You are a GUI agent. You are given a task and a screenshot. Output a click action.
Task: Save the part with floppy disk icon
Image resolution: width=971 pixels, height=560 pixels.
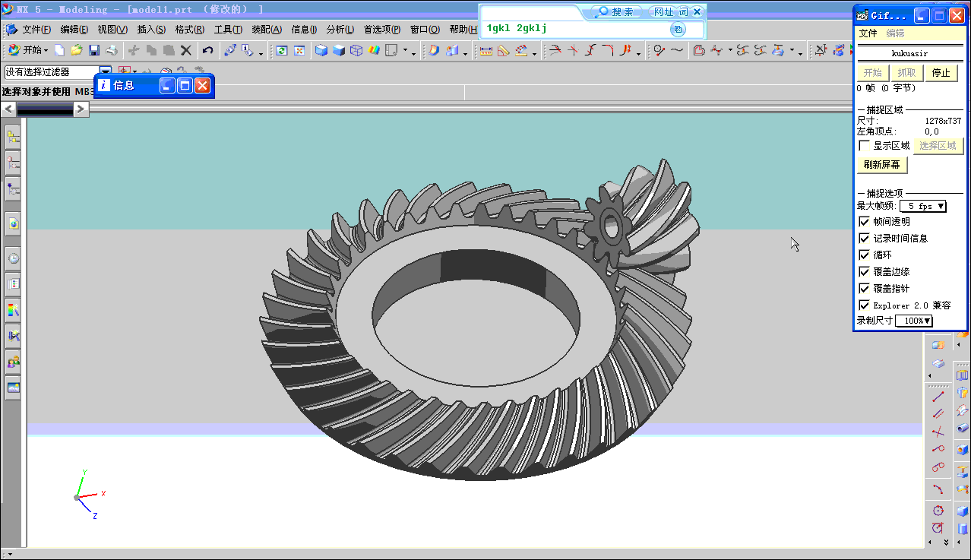coord(94,50)
